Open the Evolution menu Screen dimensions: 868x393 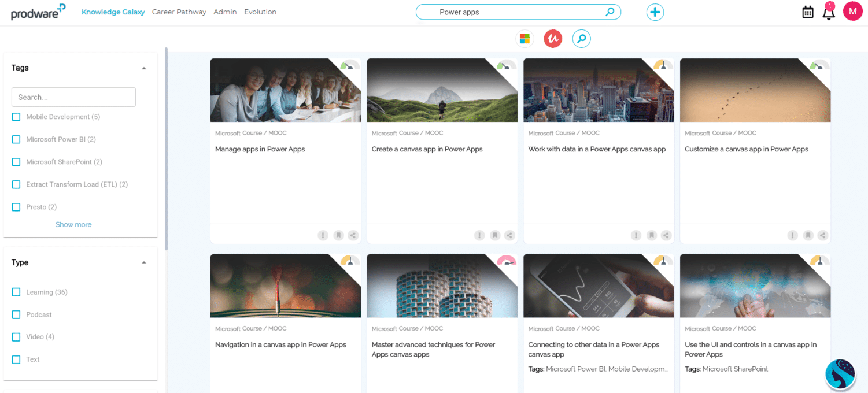260,12
